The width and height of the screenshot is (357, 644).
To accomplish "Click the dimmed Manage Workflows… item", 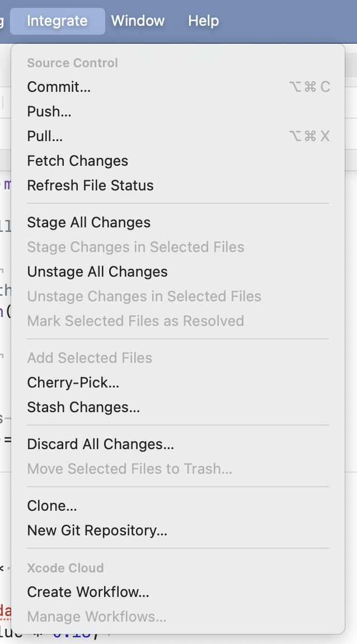I will pos(96,617).
